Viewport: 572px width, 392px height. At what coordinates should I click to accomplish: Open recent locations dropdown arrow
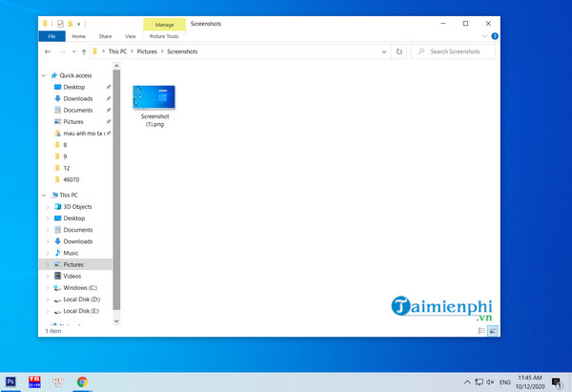74,52
